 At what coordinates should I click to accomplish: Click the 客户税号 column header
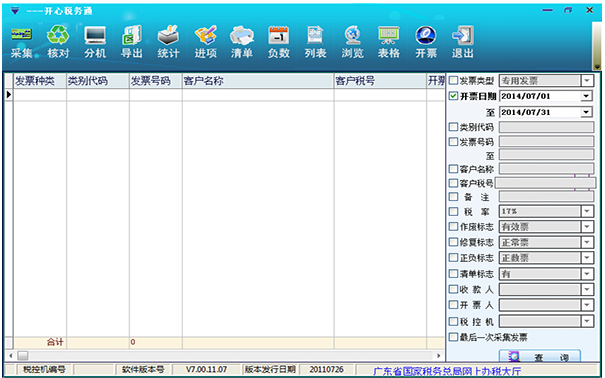coord(380,81)
